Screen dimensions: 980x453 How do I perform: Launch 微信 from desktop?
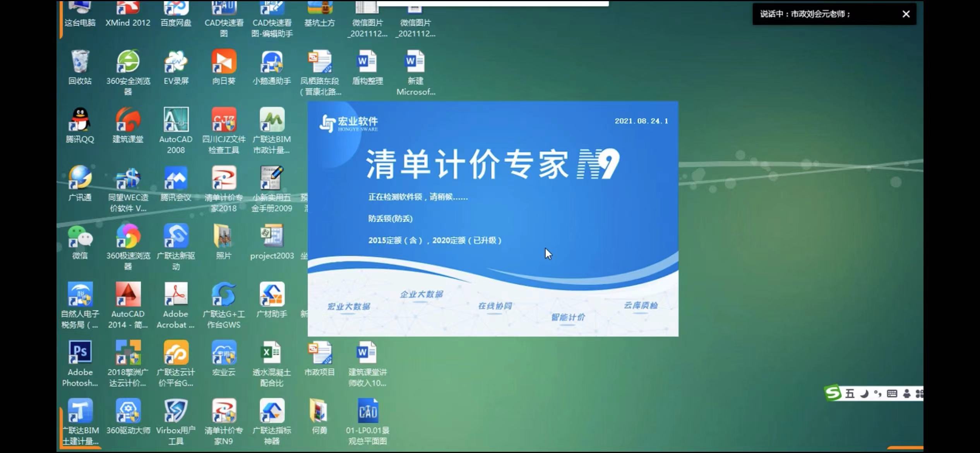80,242
